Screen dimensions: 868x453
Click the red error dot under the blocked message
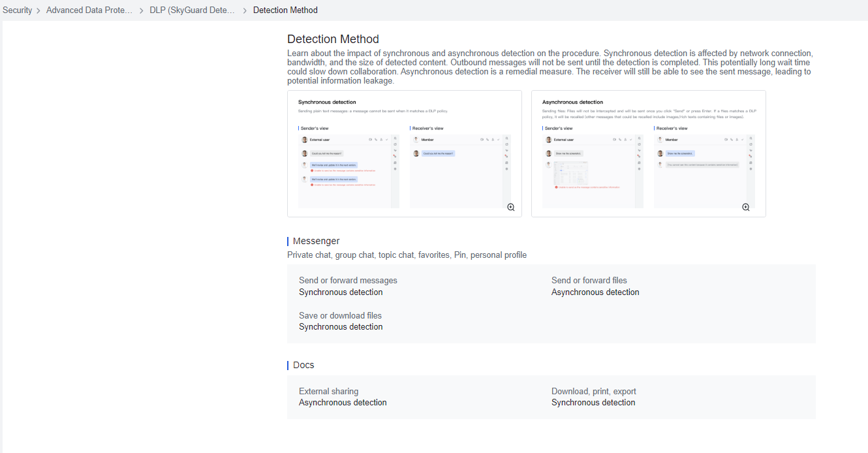(x=312, y=170)
